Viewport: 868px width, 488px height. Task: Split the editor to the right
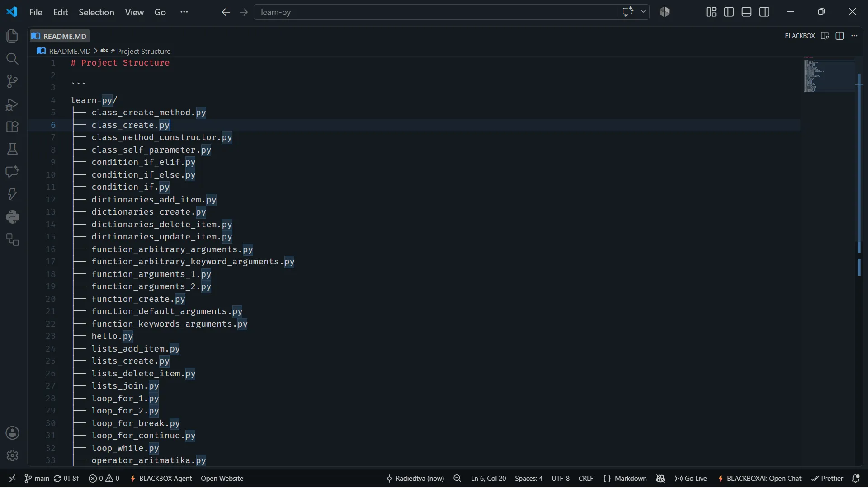click(840, 36)
